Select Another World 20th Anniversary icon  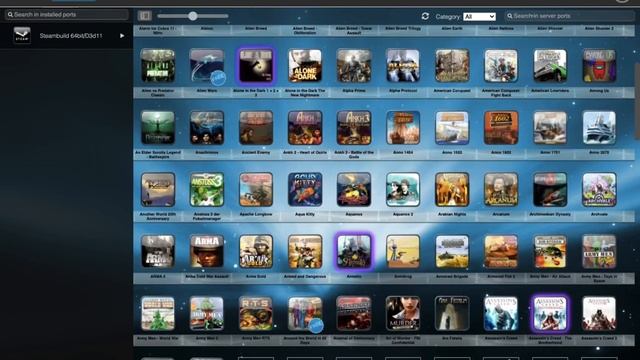click(158, 189)
